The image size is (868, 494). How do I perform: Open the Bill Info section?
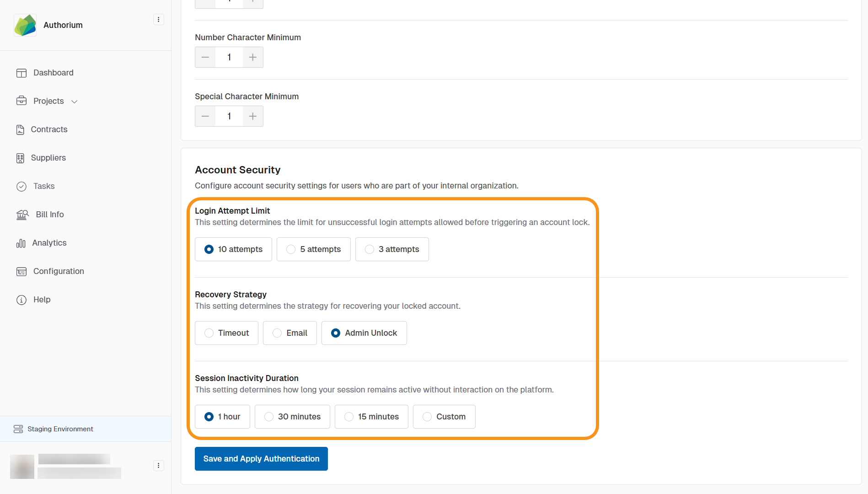click(x=50, y=215)
